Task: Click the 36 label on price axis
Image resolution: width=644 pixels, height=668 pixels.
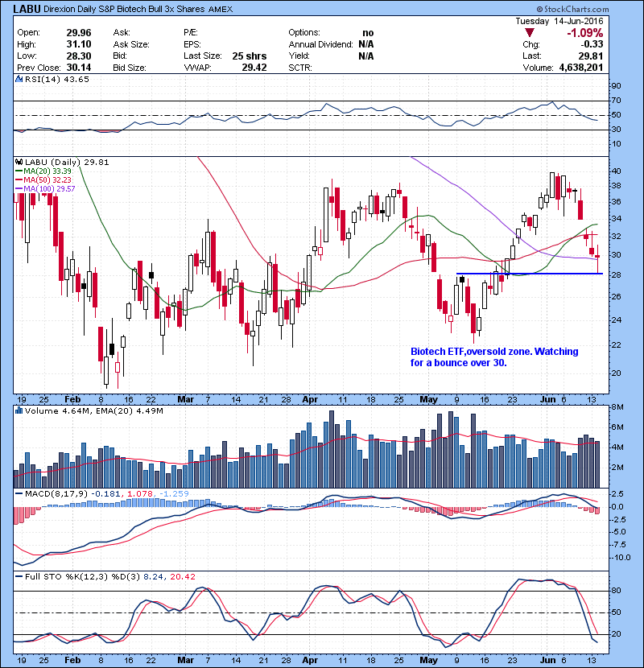Action: click(x=617, y=202)
